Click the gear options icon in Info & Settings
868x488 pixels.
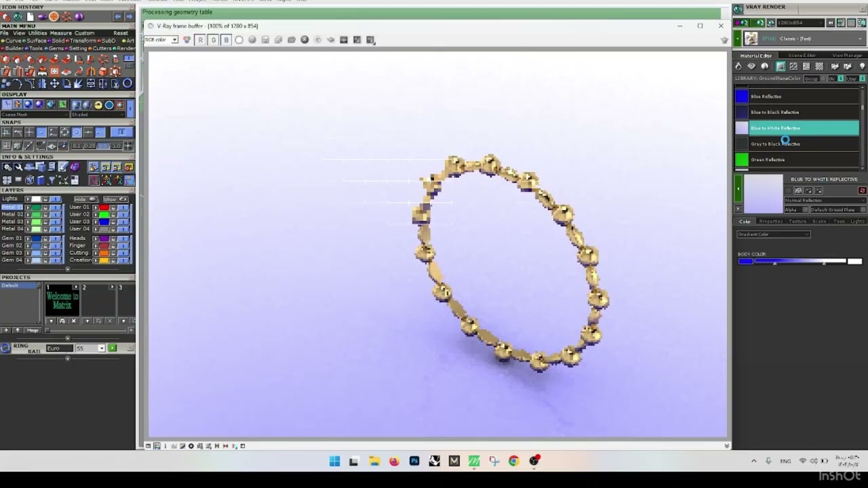(7, 167)
